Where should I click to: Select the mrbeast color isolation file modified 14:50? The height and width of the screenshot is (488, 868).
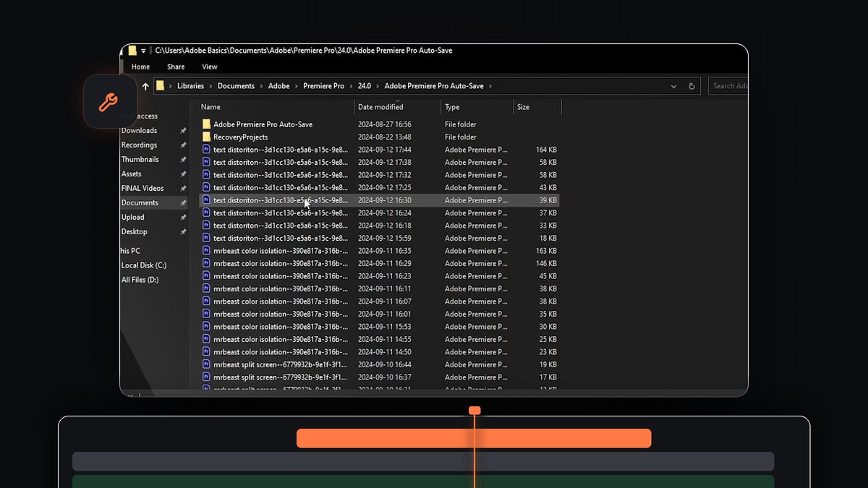click(379, 352)
